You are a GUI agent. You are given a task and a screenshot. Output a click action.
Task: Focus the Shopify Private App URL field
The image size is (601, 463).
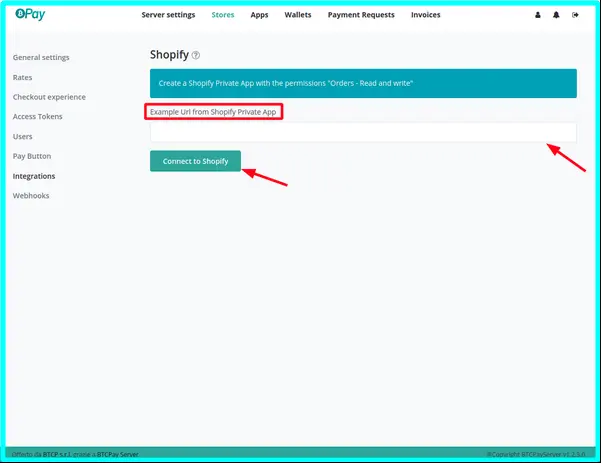(363, 132)
